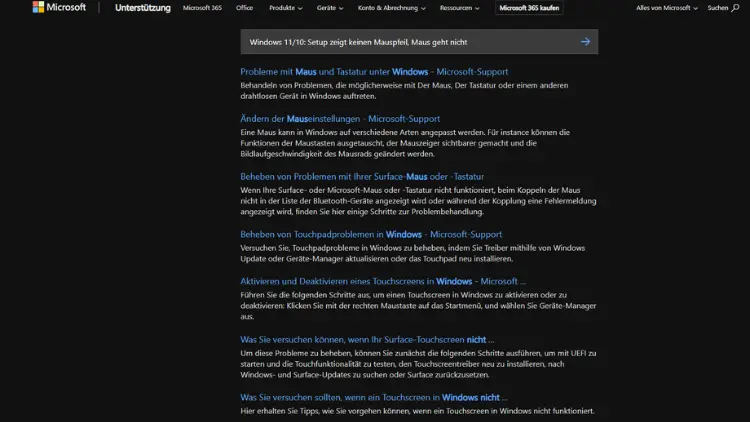Open the Office menu item
This screenshot has height=422, width=750.
pos(244,8)
